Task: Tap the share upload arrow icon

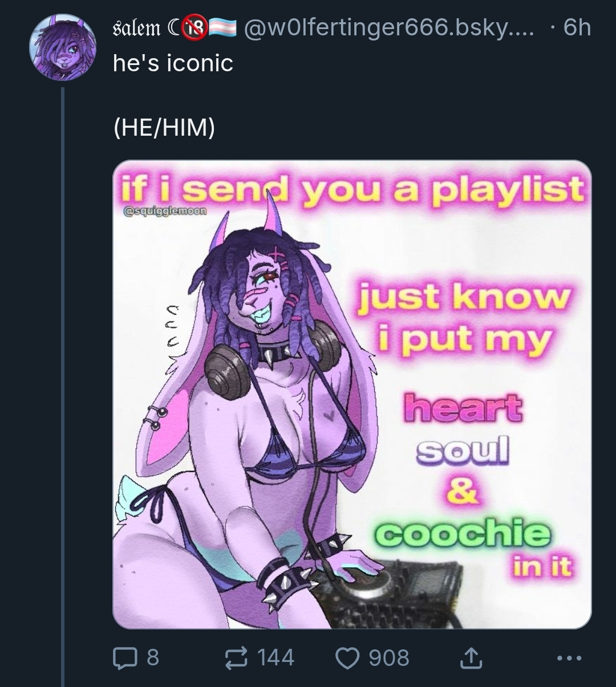Action: (x=471, y=658)
